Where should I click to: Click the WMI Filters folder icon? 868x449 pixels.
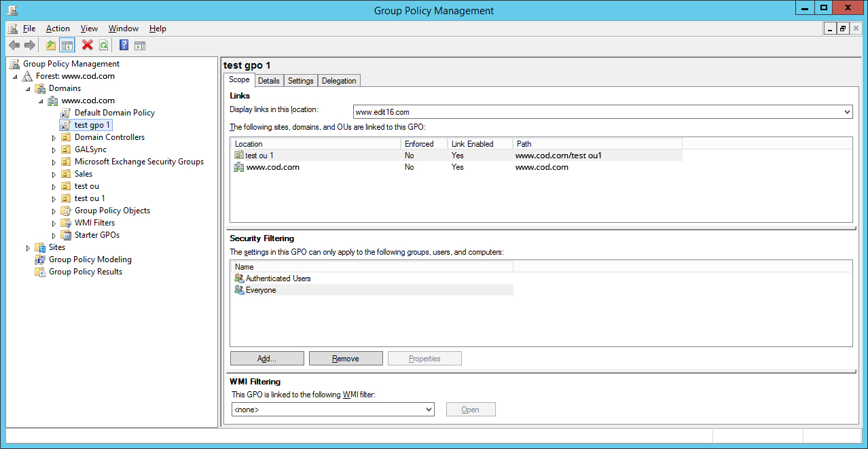[x=66, y=223]
